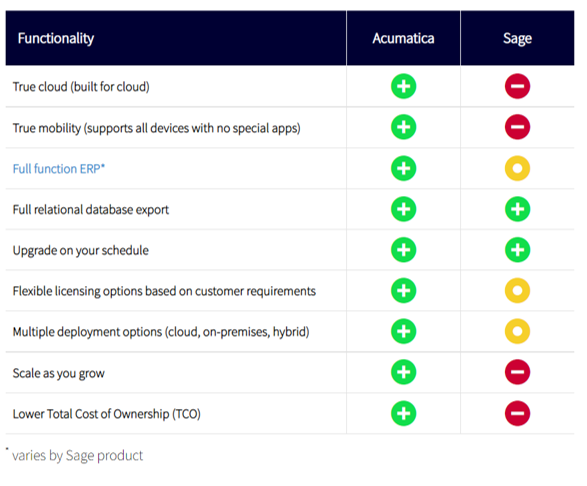Click "True mobility (supports all devices...)" text

pos(156,128)
